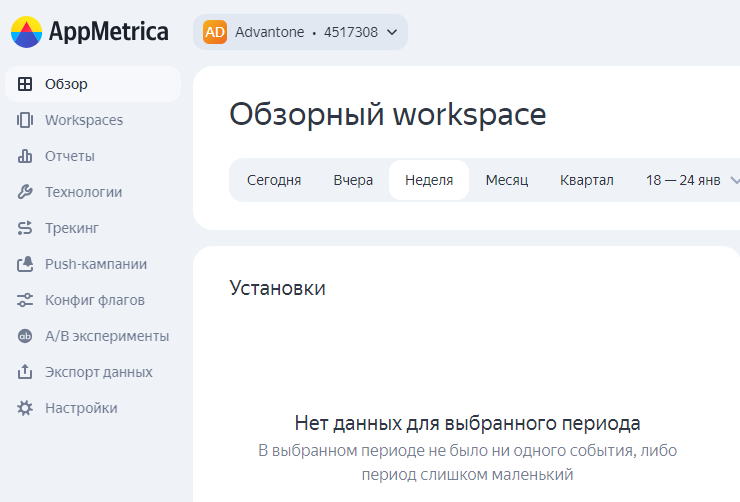This screenshot has height=502, width=740.
Task: Click the Workspaces icon in sidebar
Action: pos(25,120)
